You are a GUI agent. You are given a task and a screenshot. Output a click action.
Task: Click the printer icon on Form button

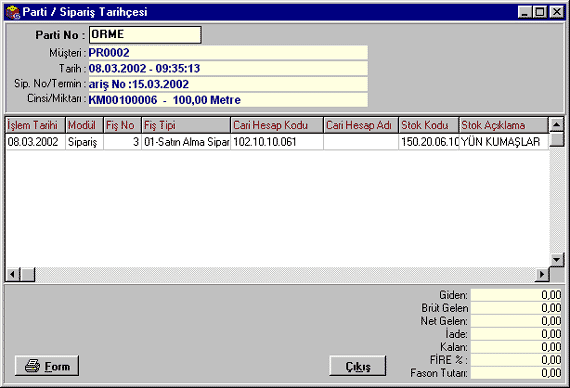click(x=32, y=365)
